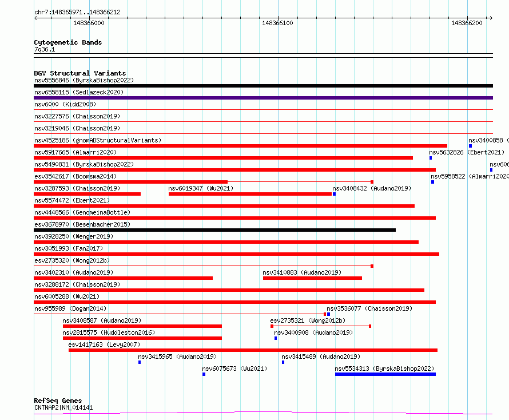Click blue marker under nsv3400908
Viewport: 509px width, 420px height.
(276, 338)
